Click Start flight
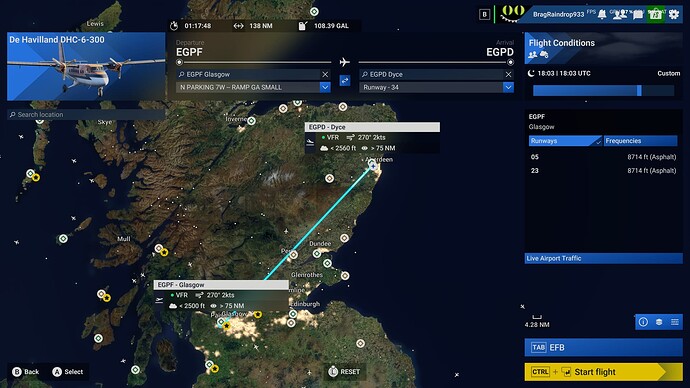This screenshot has height=388, width=690. tap(603, 372)
